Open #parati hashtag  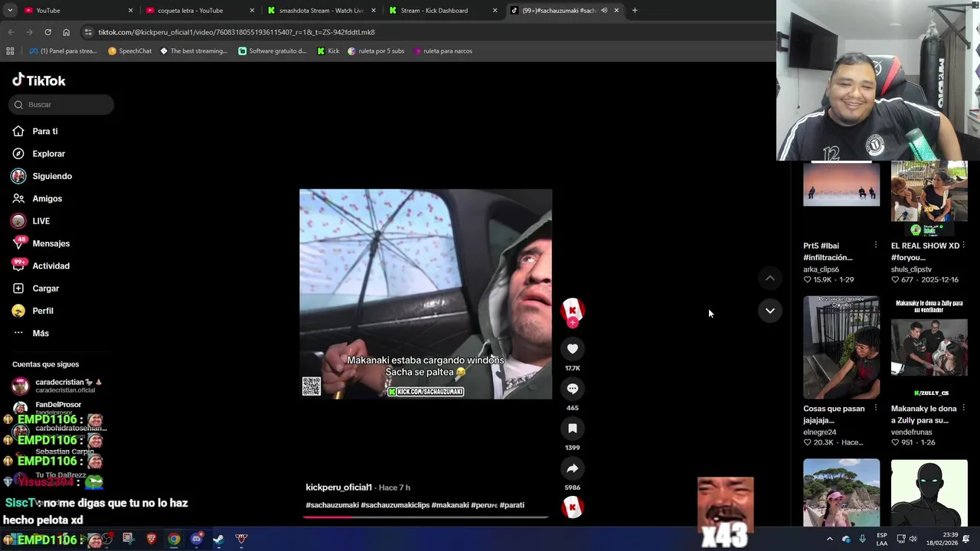click(x=511, y=505)
